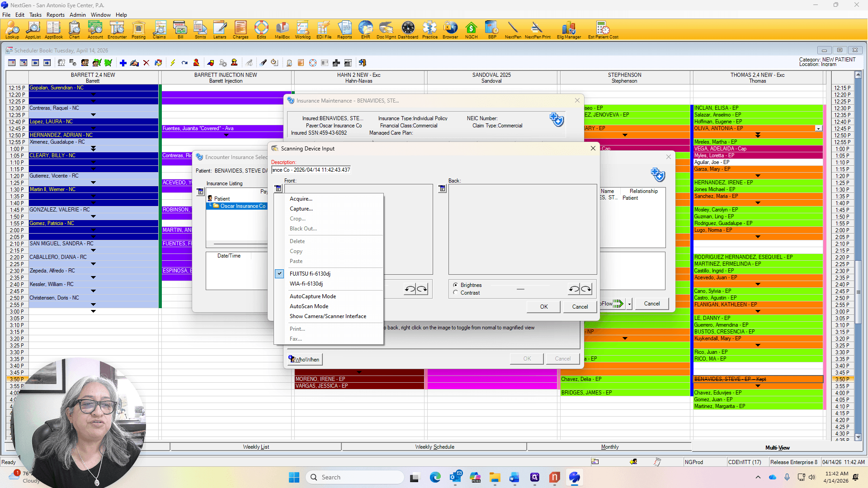Select AutoScan Mode menu entry
The height and width of the screenshot is (488, 868).
(309, 306)
